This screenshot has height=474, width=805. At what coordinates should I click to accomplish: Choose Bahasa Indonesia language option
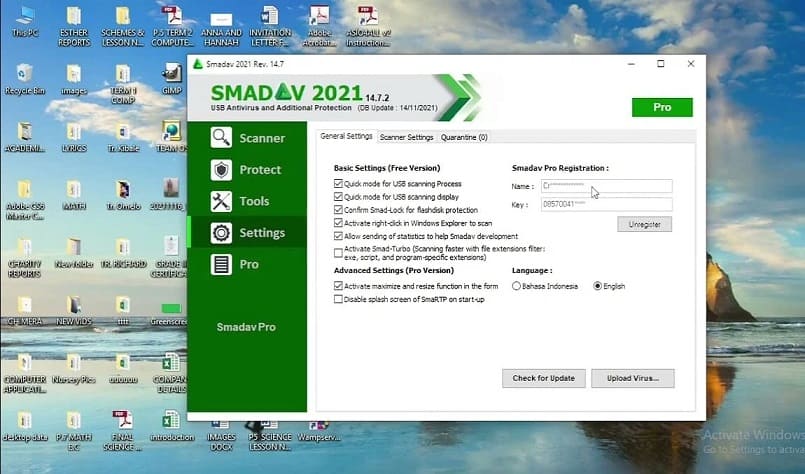pos(516,286)
